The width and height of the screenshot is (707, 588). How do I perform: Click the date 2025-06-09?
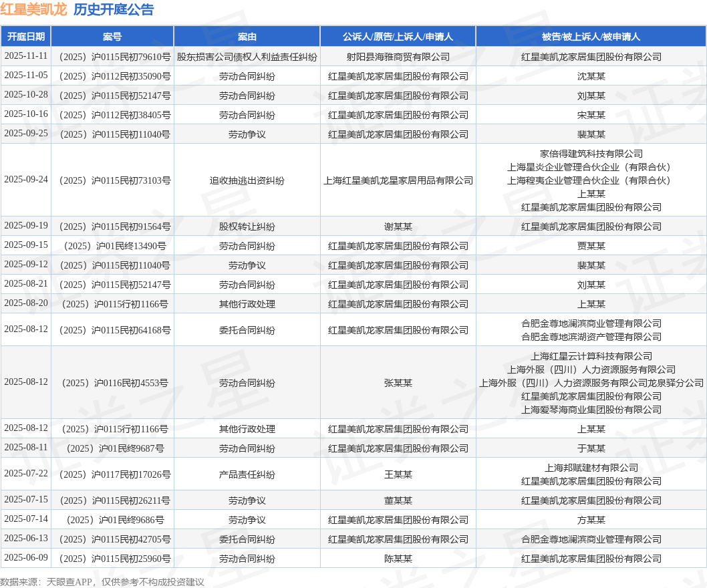tap(25, 558)
